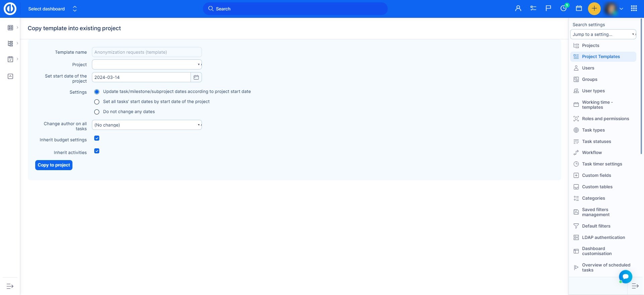Toggle Inherit activities checkbox
Viewport: 644px width, 295px height.
[x=97, y=151]
